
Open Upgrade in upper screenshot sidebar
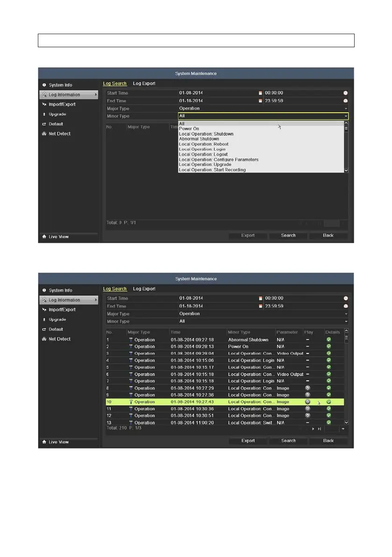coord(57,114)
